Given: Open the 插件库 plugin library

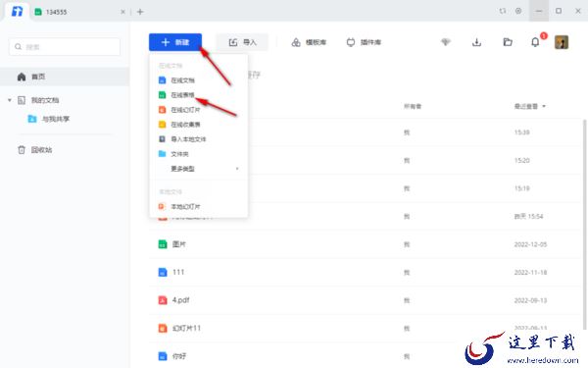Looking at the screenshot, I should point(364,42).
